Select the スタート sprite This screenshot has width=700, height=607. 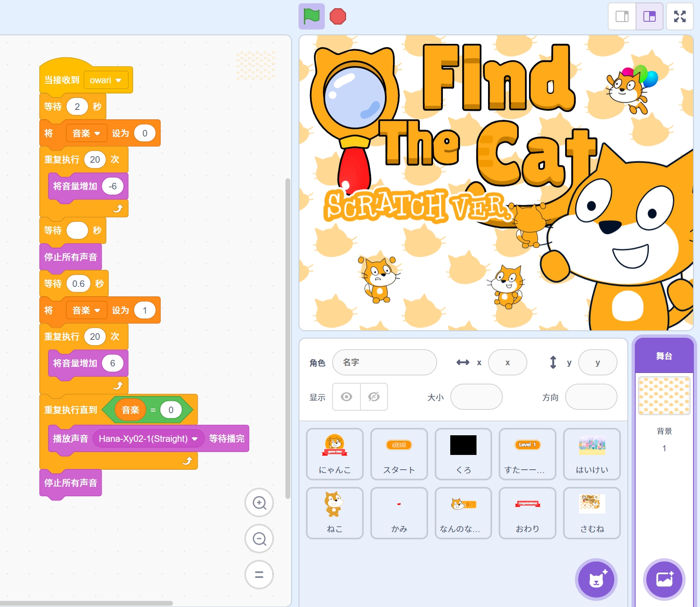(x=399, y=454)
